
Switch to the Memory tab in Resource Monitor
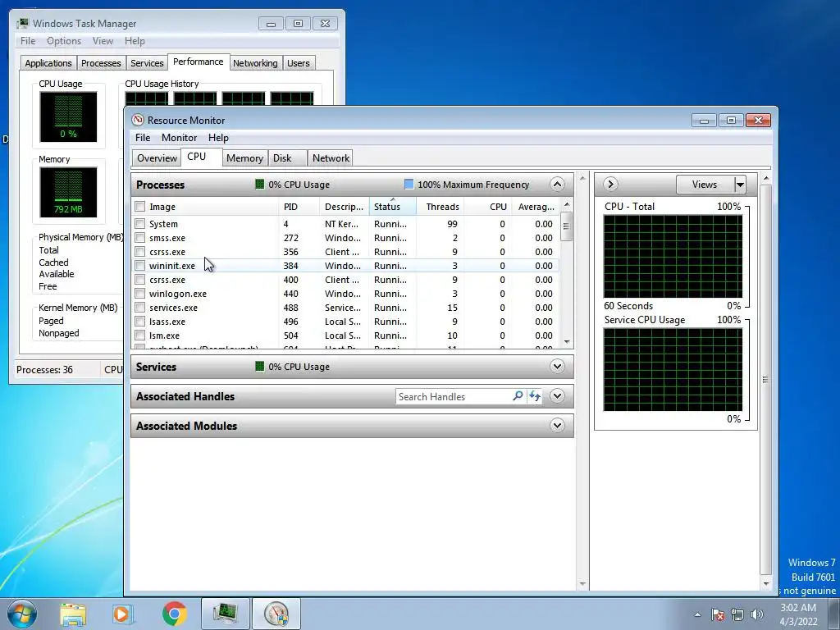coord(244,158)
